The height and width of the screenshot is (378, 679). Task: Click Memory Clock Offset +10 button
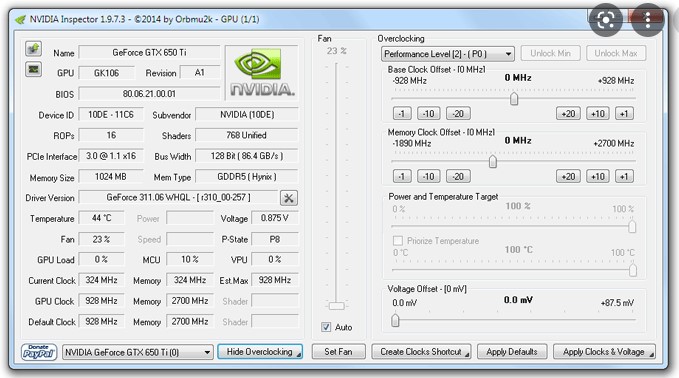598,176
